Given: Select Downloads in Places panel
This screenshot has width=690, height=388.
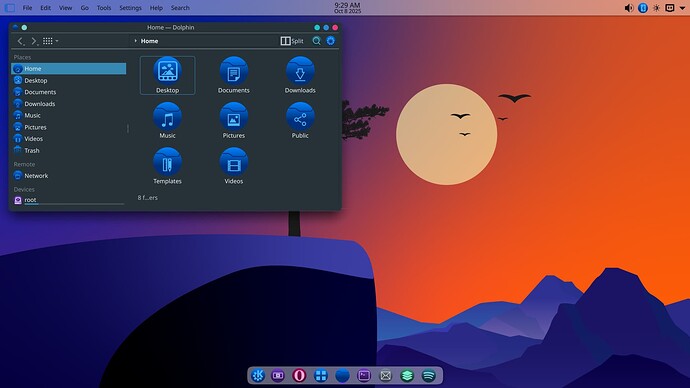Looking at the screenshot, I should tap(69, 104).
